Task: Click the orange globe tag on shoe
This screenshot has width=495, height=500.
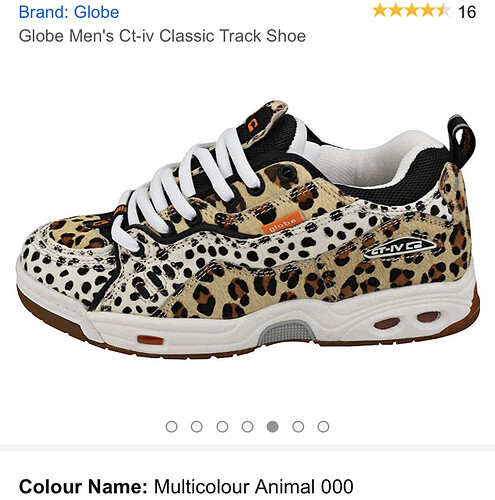Action: pos(282,222)
